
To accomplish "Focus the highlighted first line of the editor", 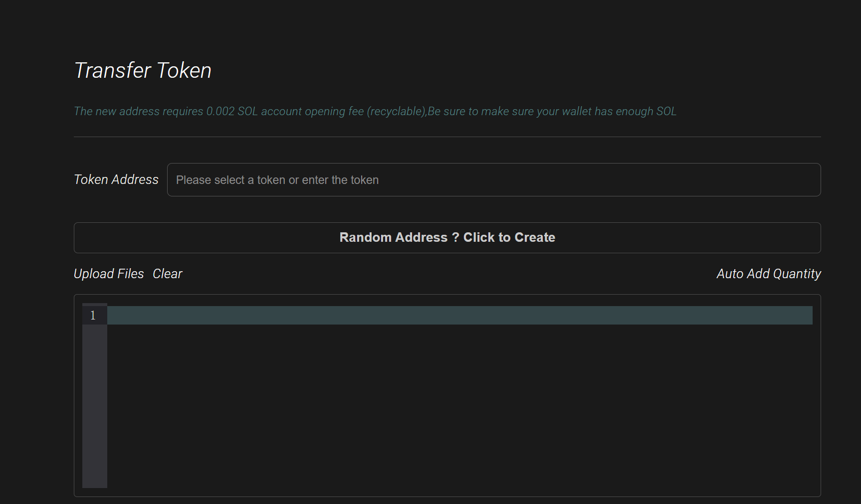I will click(459, 316).
